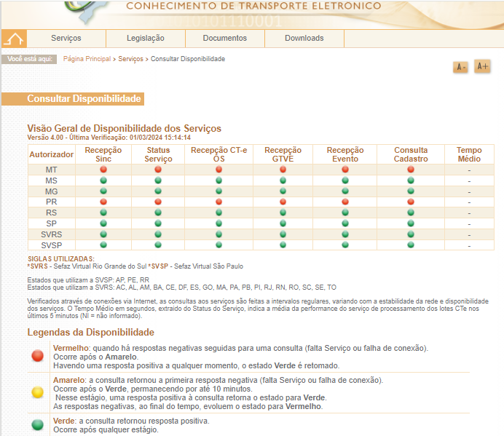The width and height of the screenshot is (504, 436).
Task: Click the Consultar Disponibilidade page title banner
Action: 73,99
